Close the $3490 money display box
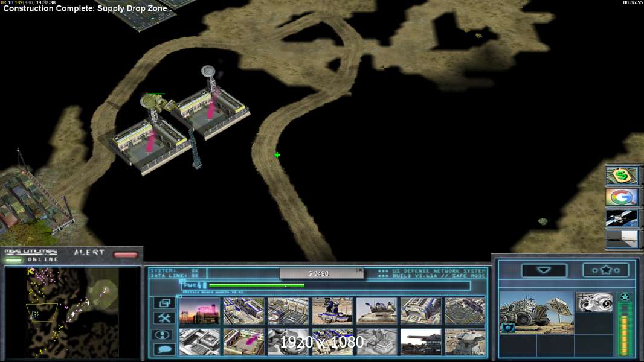 click(x=360, y=270)
